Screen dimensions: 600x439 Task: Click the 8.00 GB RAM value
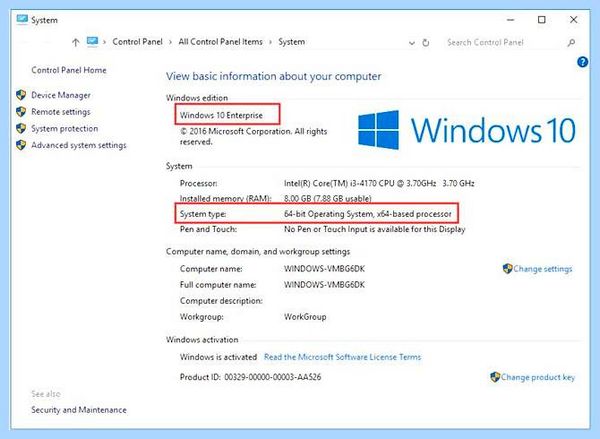pyautogui.click(x=328, y=199)
